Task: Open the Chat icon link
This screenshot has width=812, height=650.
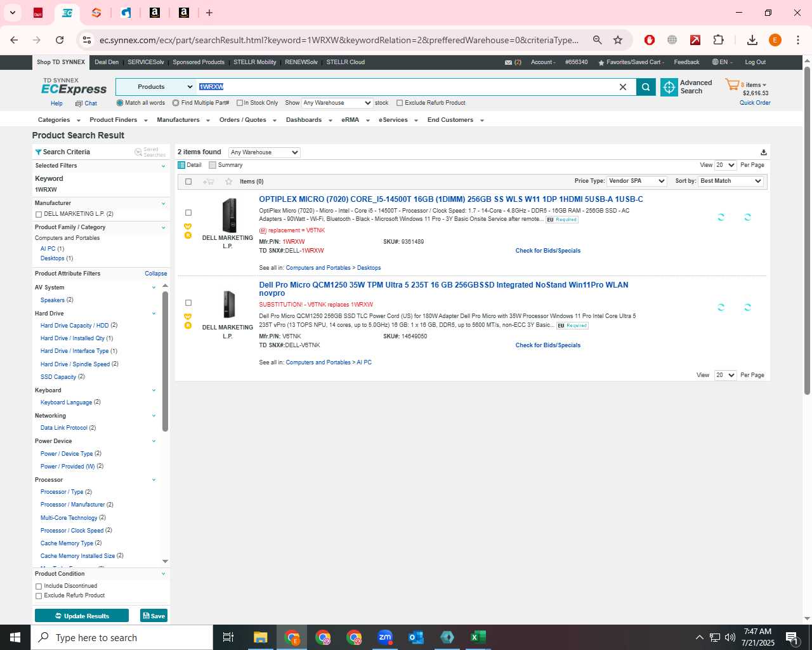Action: (x=86, y=103)
